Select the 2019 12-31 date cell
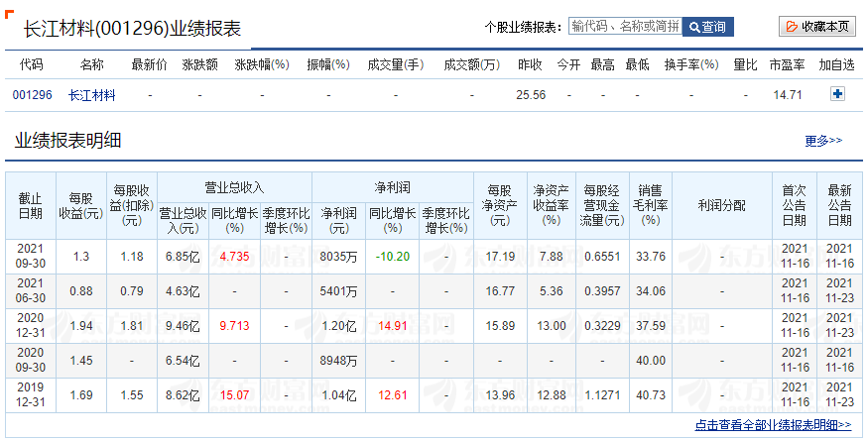The width and height of the screenshot is (868, 440). click(x=31, y=394)
